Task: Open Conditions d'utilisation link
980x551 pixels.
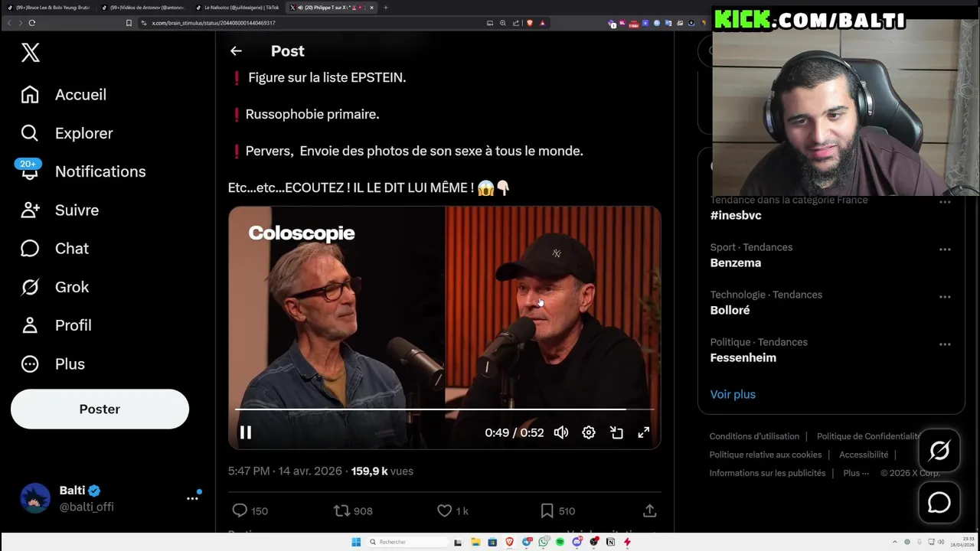Action: click(754, 436)
